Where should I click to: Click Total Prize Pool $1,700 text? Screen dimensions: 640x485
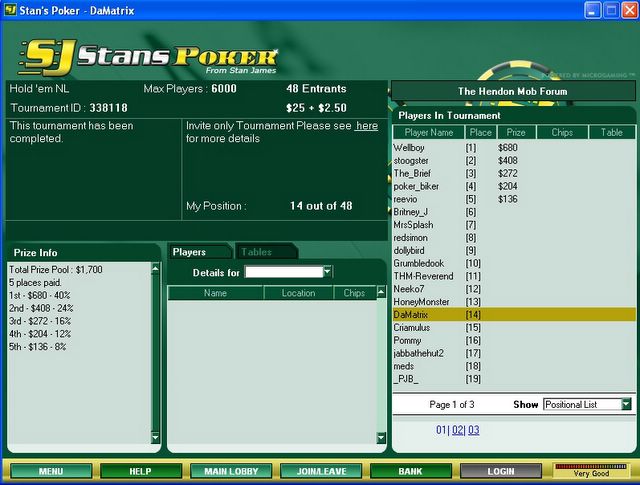point(56,269)
